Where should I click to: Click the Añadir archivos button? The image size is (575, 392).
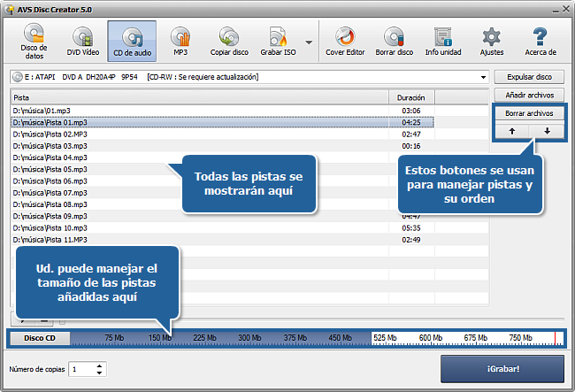(529, 96)
